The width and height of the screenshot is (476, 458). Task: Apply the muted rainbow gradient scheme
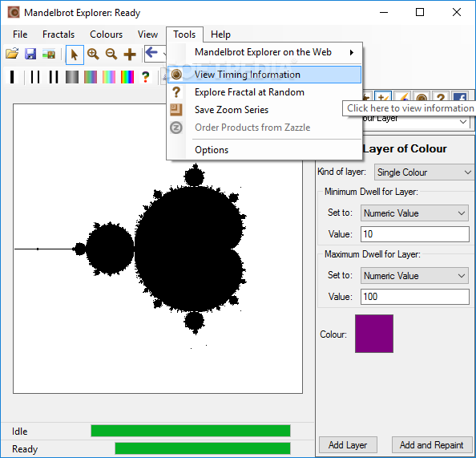tap(91, 77)
